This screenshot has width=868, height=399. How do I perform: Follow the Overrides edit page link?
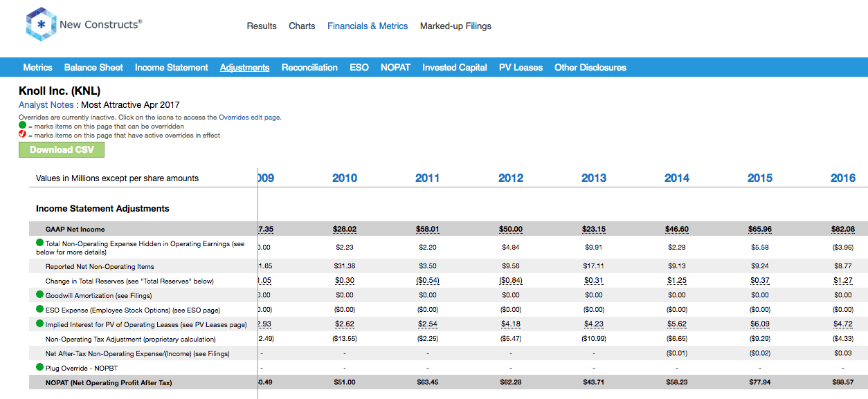click(249, 118)
